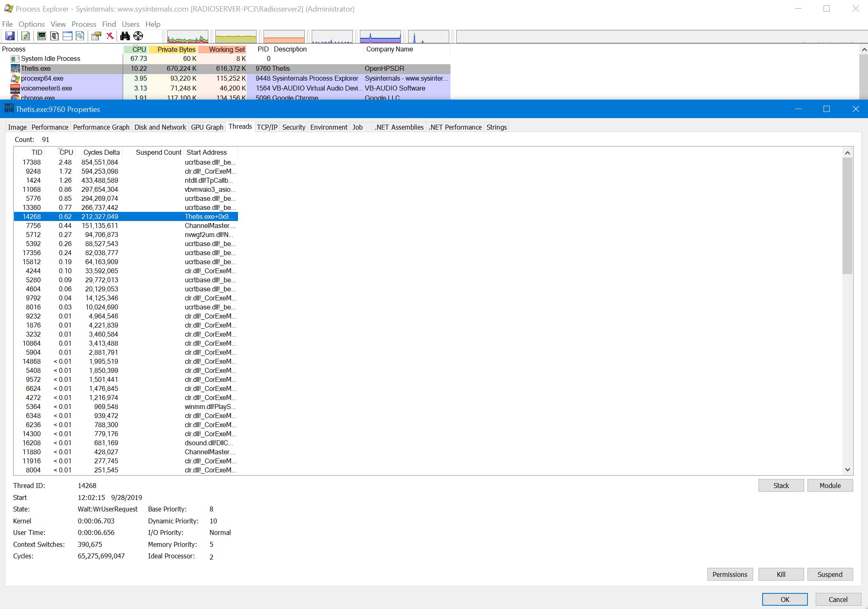Sort processes by Working Set column
Screen dimensions: 868x609
(x=222, y=49)
